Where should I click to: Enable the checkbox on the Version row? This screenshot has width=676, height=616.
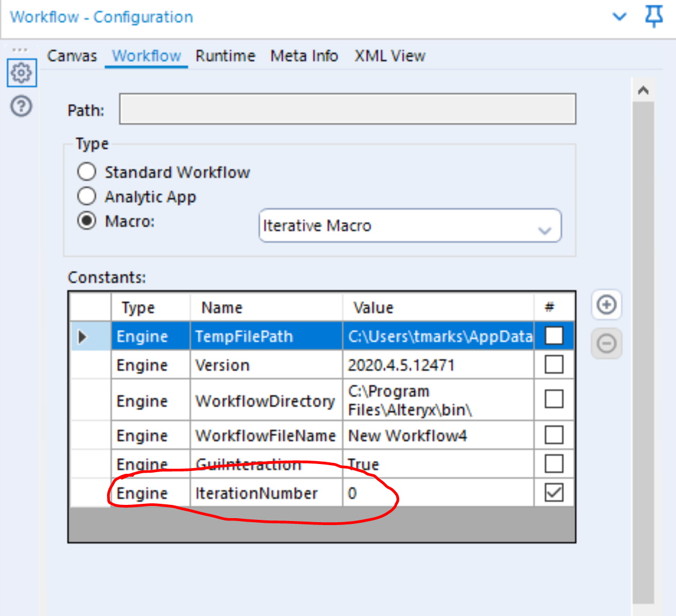(553, 364)
